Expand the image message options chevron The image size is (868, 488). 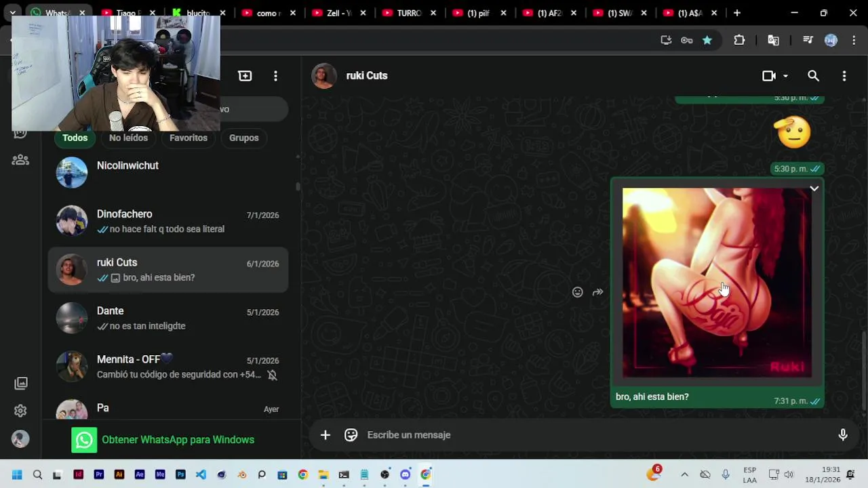coord(814,189)
